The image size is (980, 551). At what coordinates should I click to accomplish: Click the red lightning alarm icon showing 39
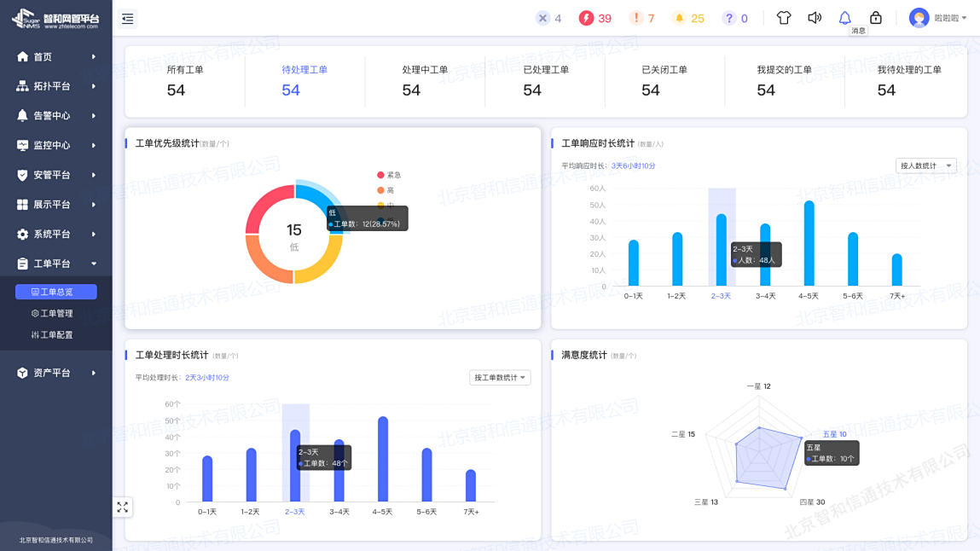(586, 18)
